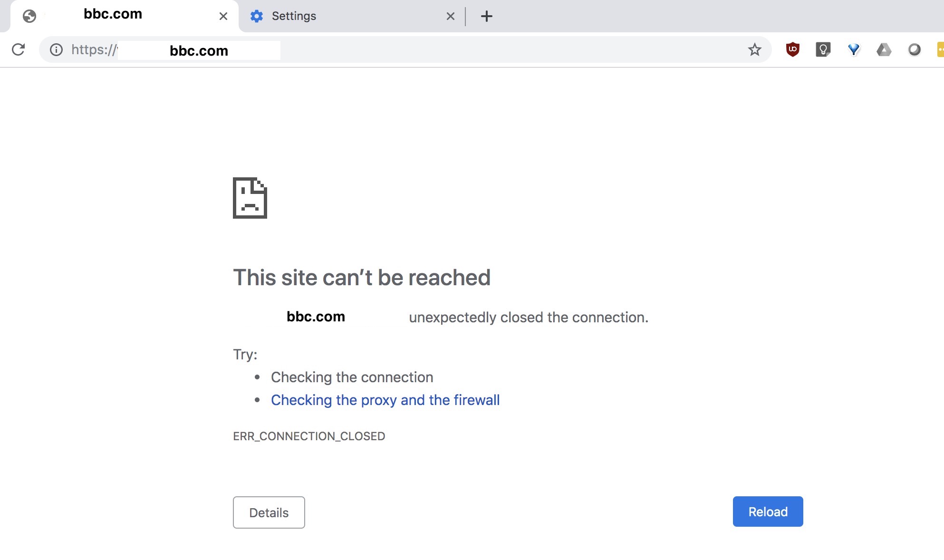The width and height of the screenshot is (944, 560).
Task: Click the Google Drive extension icon
Action: click(x=884, y=49)
